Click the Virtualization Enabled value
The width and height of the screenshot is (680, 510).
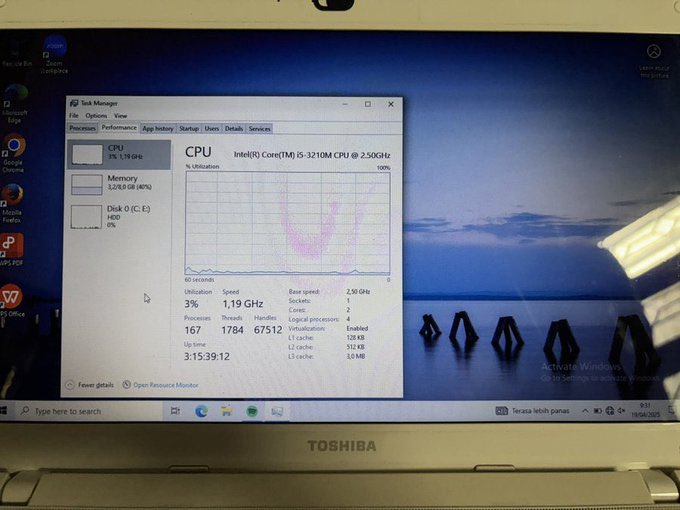(x=357, y=328)
